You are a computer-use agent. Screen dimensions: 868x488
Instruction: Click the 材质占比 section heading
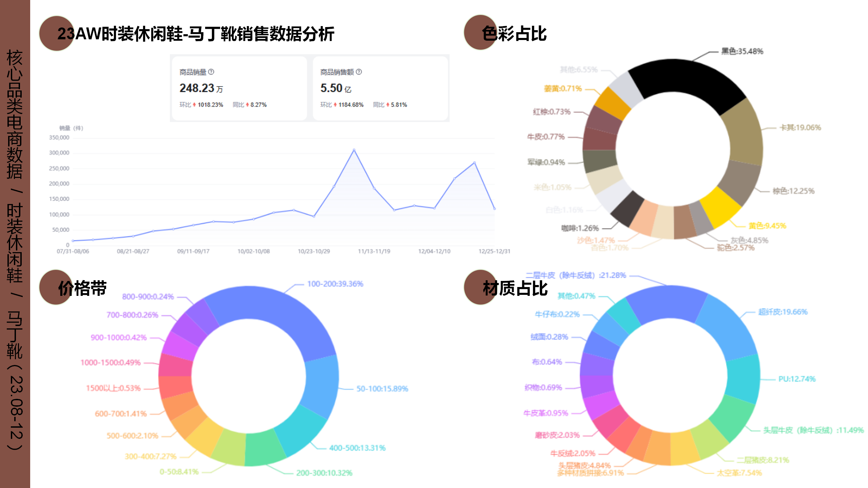click(x=515, y=288)
